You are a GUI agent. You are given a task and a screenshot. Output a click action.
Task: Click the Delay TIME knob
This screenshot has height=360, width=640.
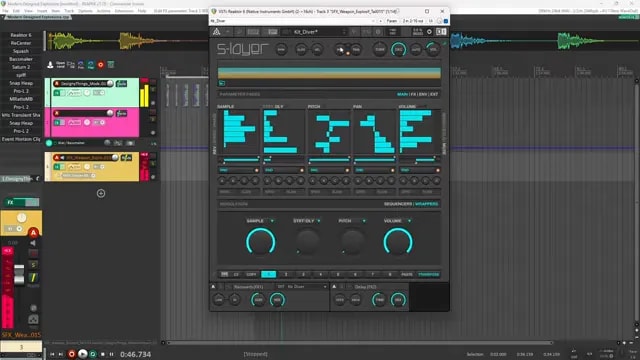point(379,300)
